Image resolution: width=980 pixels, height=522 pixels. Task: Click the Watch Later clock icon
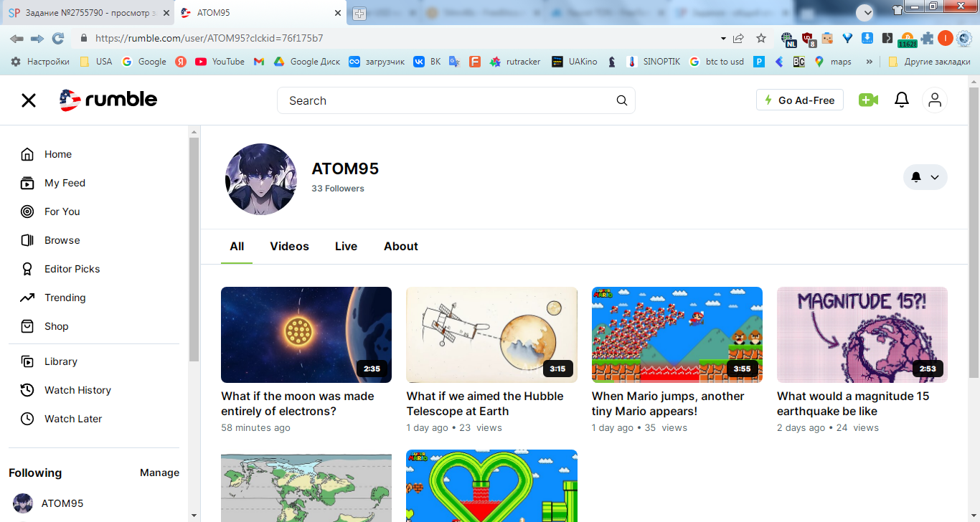[27, 419]
